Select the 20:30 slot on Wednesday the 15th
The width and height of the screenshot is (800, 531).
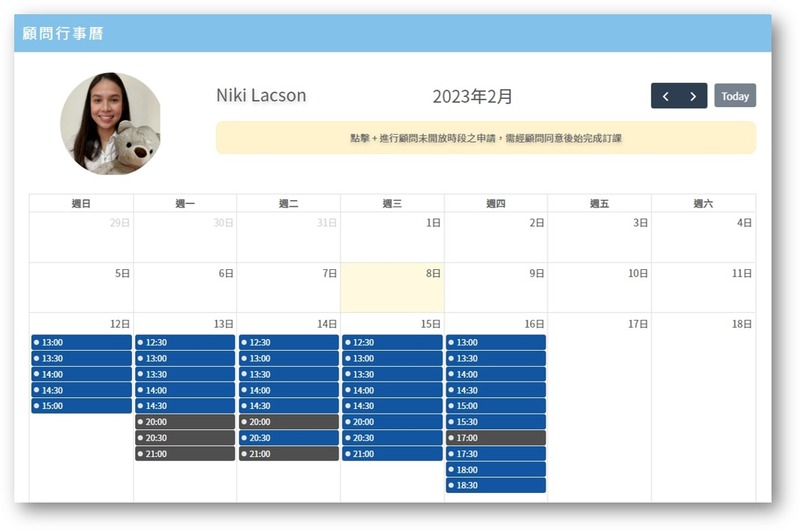pos(392,438)
